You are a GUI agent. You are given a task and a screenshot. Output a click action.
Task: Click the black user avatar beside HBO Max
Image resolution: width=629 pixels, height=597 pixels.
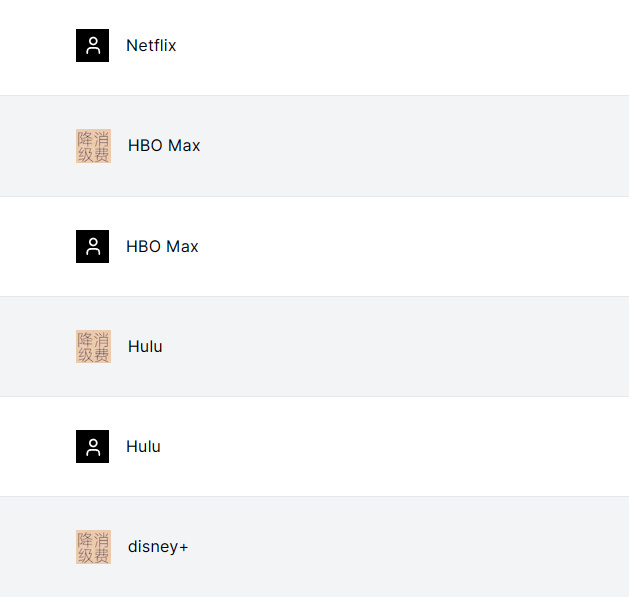(x=92, y=246)
